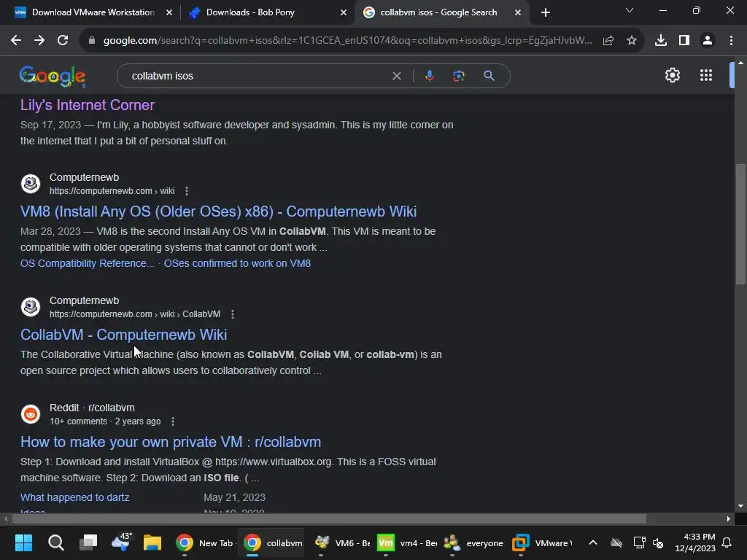Open OS Compatibility Reference sublink

(88, 263)
